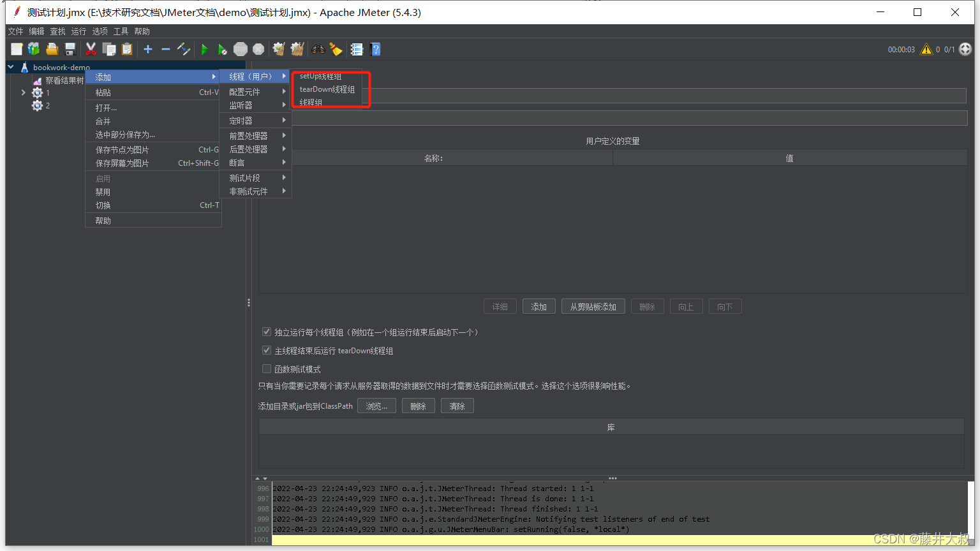This screenshot has width=980, height=551.
Task: Click the Stop sign toolbar icon
Action: click(241, 49)
